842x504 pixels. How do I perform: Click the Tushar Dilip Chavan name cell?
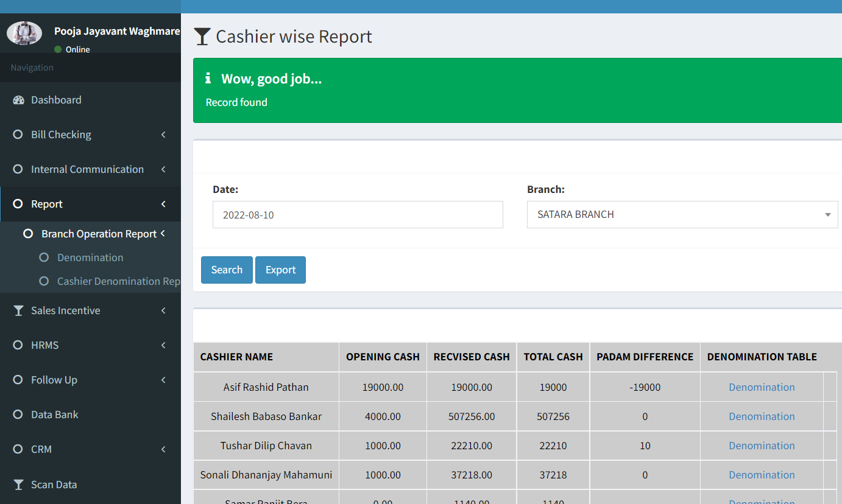coord(266,446)
